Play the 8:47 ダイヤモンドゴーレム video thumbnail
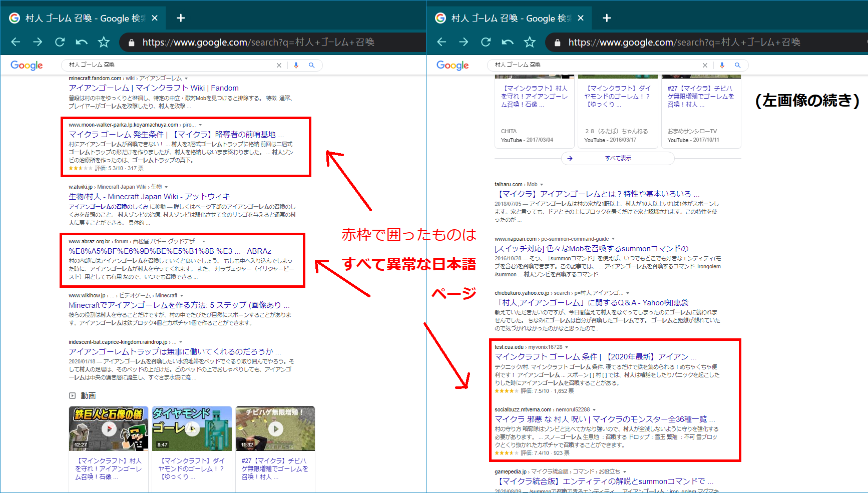Screen dimensions: 868x493 (192, 428)
